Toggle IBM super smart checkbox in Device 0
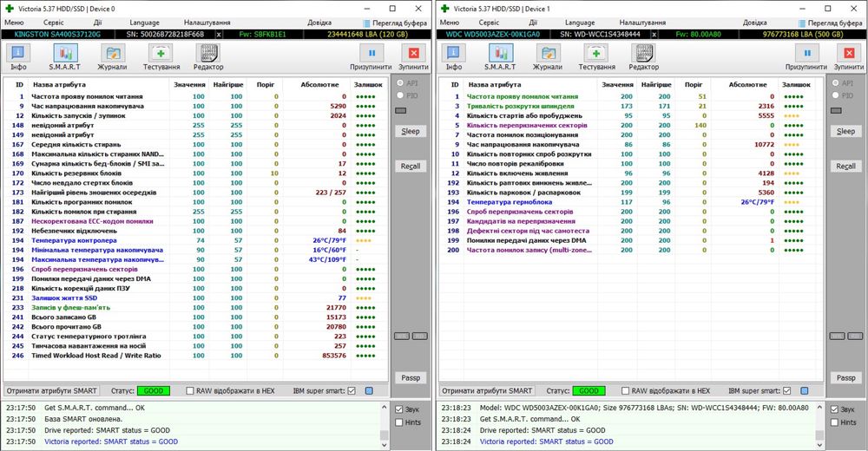The height and width of the screenshot is (451, 868). click(352, 390)
